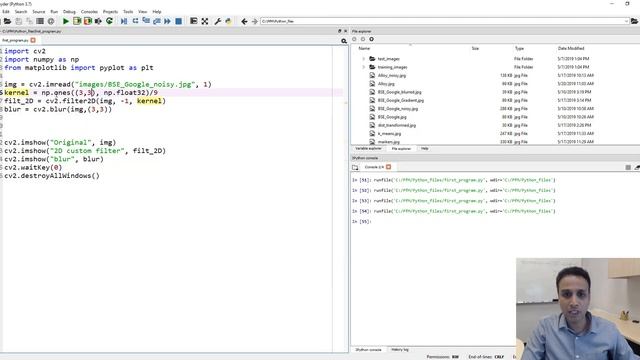Open the Consoles menu
Viewport: 640px width, 360px height.
(x=89, y=12)
